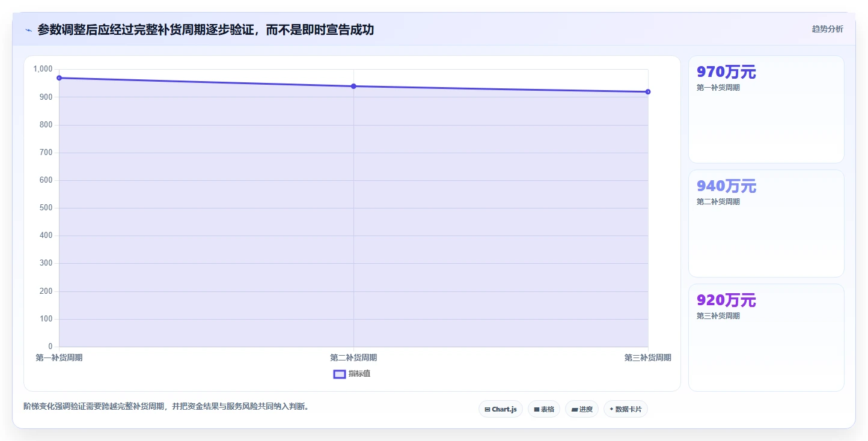Click the 940万元 card value
This screenshot has height=441, width=868.
click(726, 186)
